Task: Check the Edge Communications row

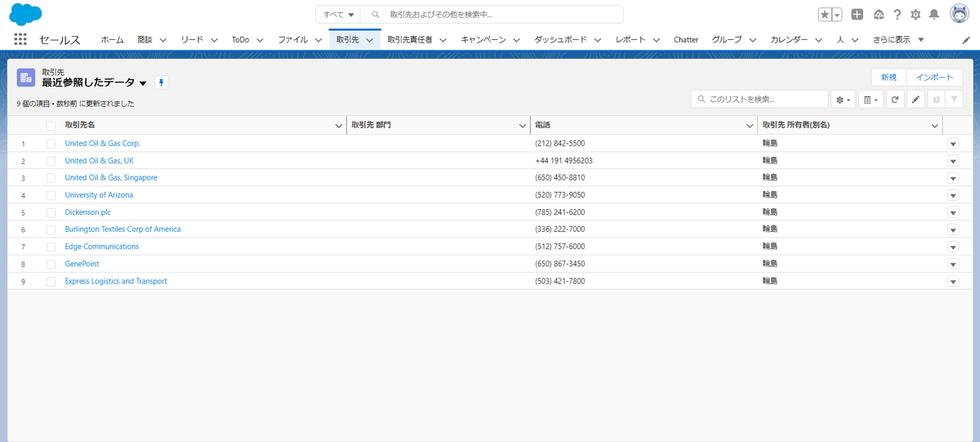Action: pyautogui.click(x=51, y=247)
